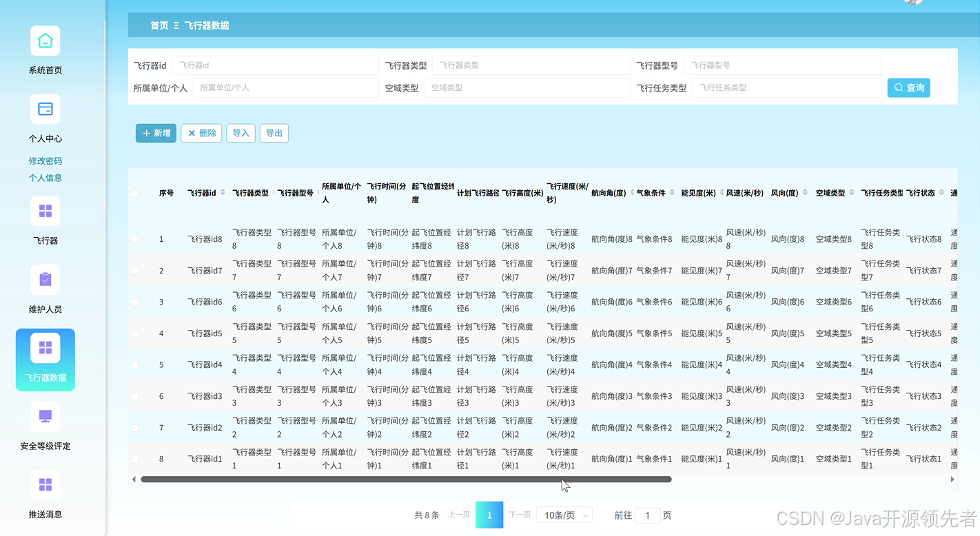This screenshot has width=980, height=536.
Task: Click the scrollbar's right arrow
Action: (952, 479)
